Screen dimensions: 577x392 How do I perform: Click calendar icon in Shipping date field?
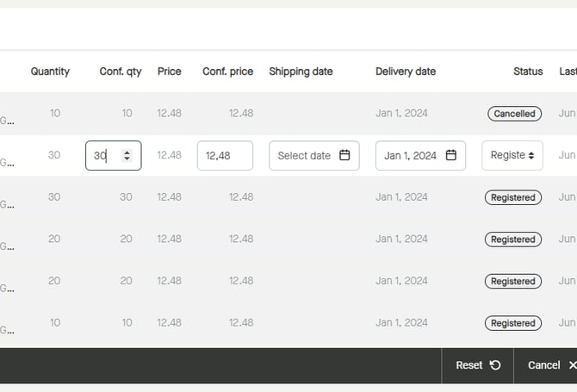tap(344, 156)
